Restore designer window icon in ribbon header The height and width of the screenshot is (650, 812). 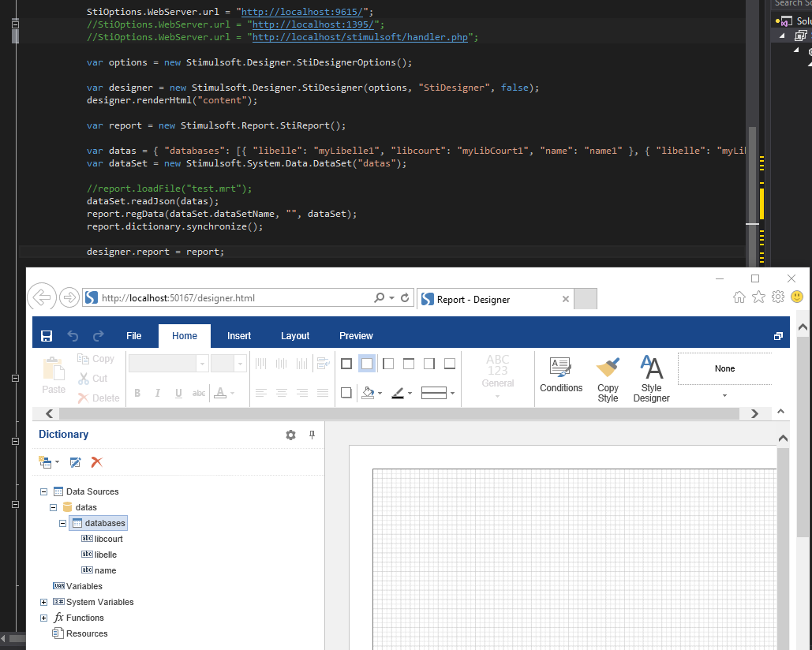coord(778,336)
